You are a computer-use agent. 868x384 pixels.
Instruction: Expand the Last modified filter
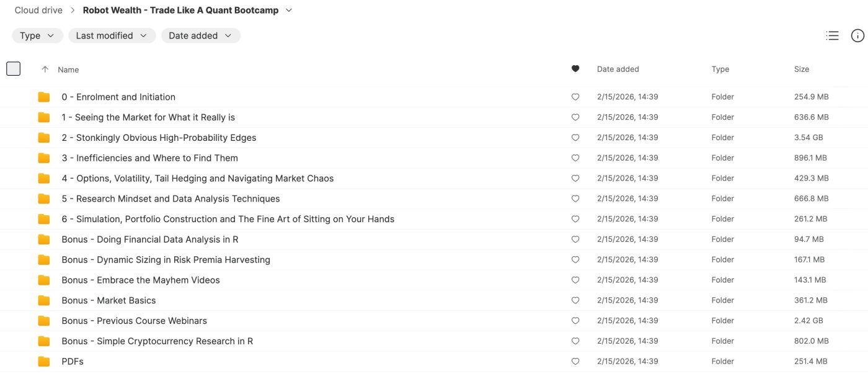click(x=112, y=36)
